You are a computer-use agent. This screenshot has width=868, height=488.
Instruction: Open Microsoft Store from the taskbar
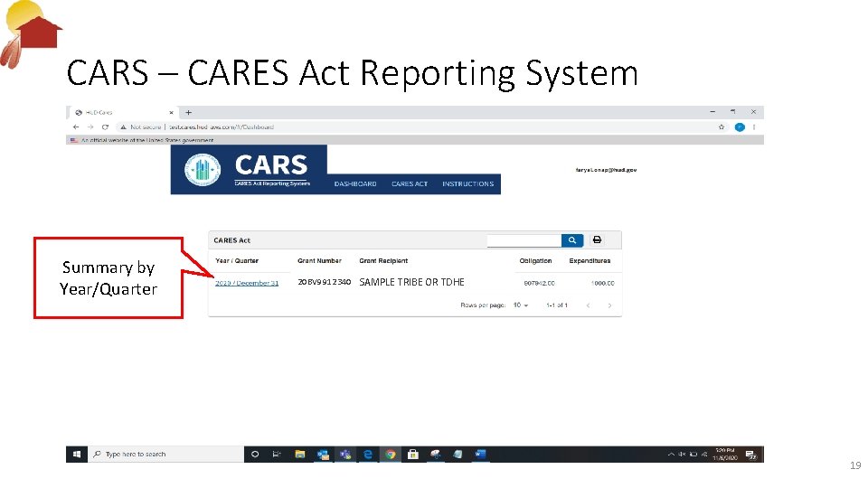tap(413, 455)
